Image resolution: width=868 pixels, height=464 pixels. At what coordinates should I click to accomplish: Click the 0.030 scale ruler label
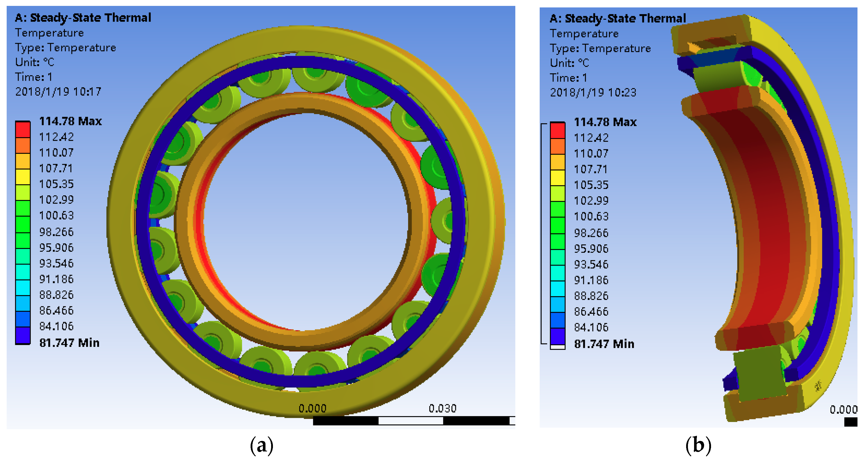click(442, 408)
